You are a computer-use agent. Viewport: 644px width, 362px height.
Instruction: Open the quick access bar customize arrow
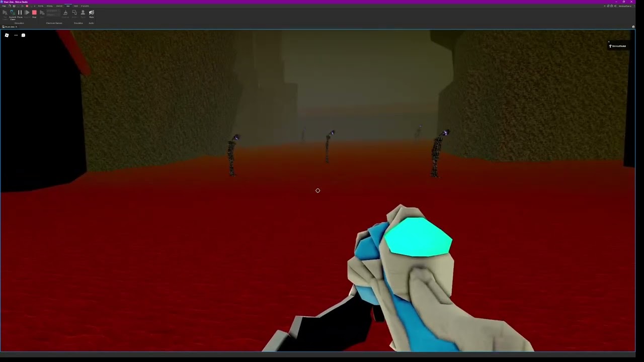(34, 6)
